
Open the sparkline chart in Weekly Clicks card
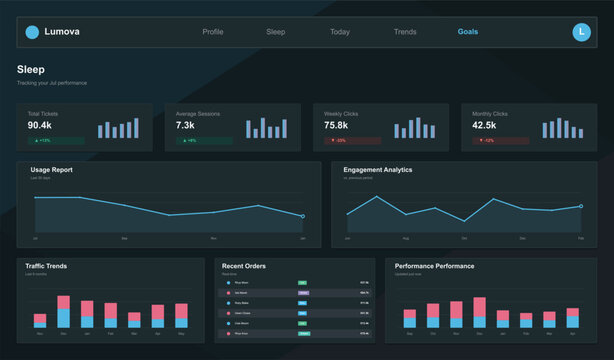pos(414,128)
